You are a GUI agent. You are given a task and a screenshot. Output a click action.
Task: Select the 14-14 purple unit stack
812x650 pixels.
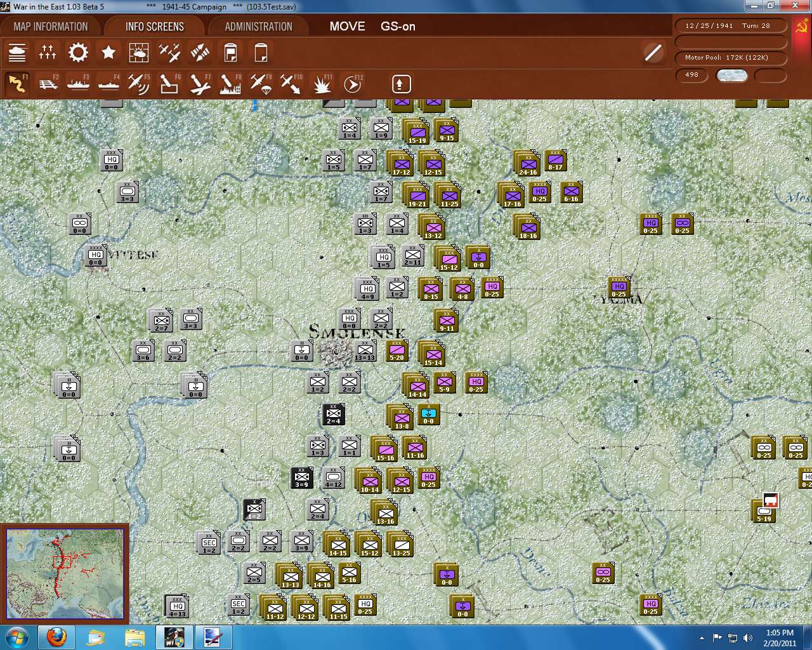[x=416, y=385]
